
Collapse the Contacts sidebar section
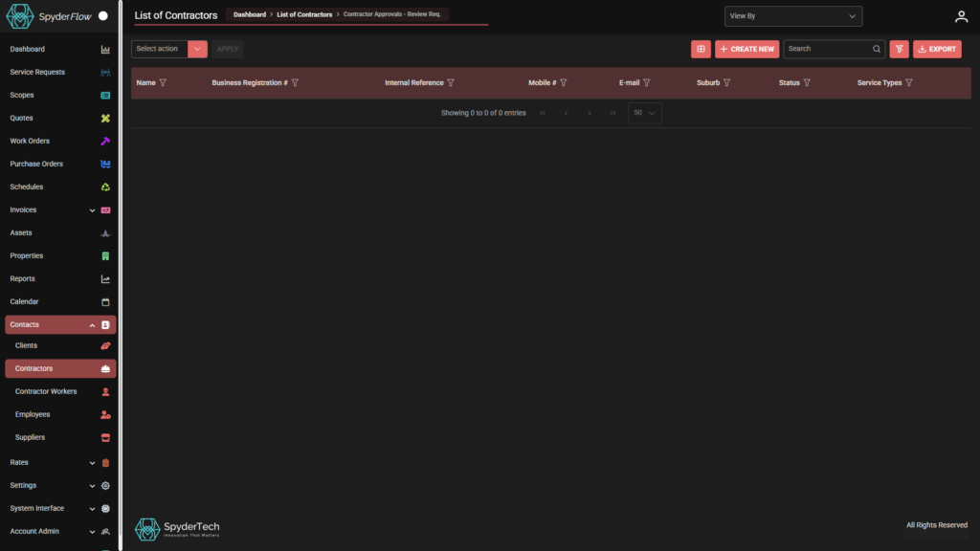pos(92,325)
